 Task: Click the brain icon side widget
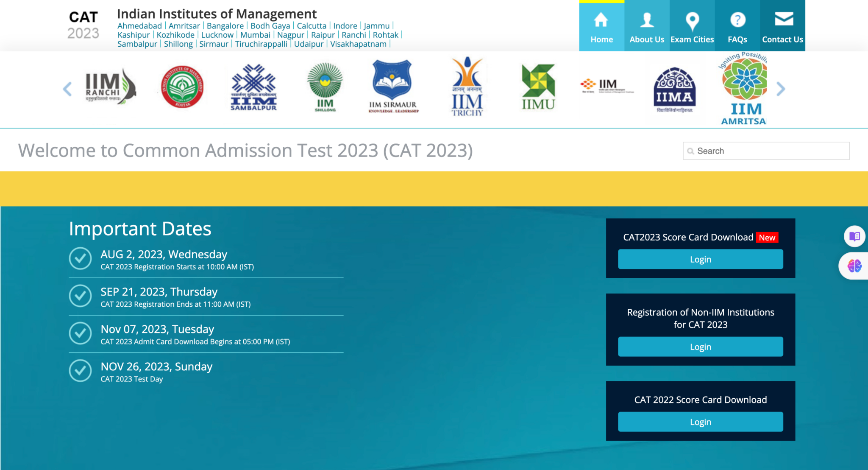pos(854,266)
